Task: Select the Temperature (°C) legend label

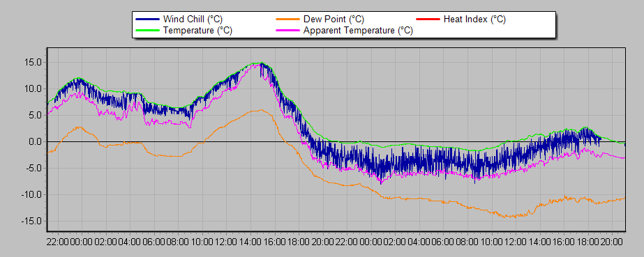Action: point(197,31)
